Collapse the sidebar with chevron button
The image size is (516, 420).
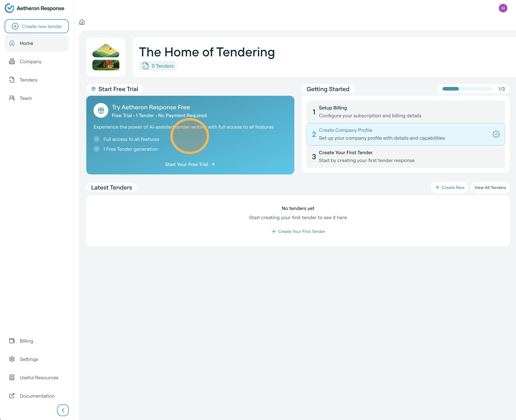click(x=63, y=410)
